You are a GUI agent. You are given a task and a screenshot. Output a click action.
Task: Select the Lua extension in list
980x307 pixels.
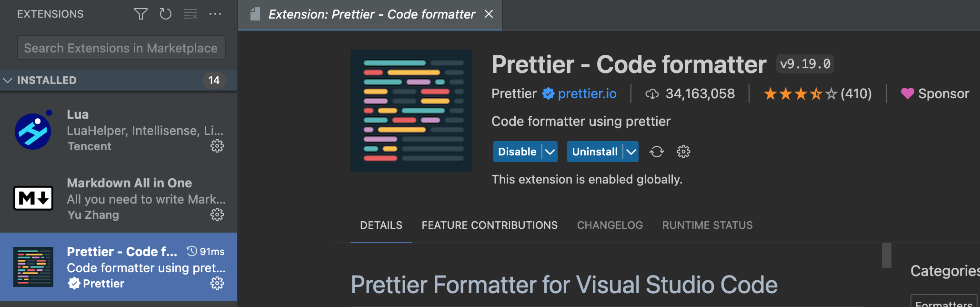[x=119, y=130]
